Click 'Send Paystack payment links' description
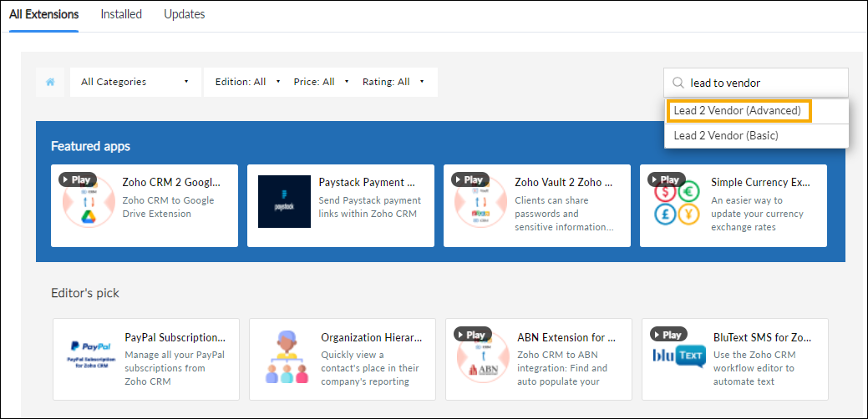 (370, 207)
